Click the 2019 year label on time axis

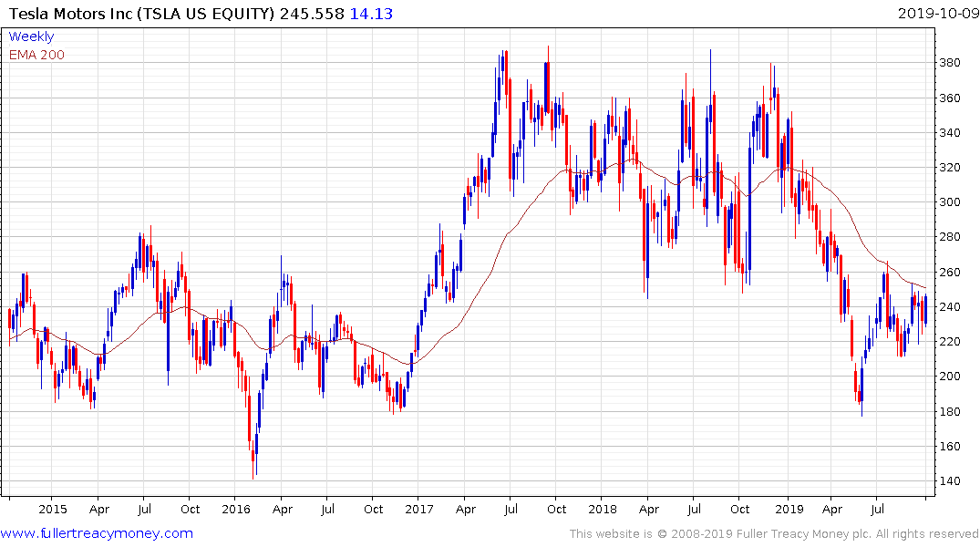click(789, 509)
